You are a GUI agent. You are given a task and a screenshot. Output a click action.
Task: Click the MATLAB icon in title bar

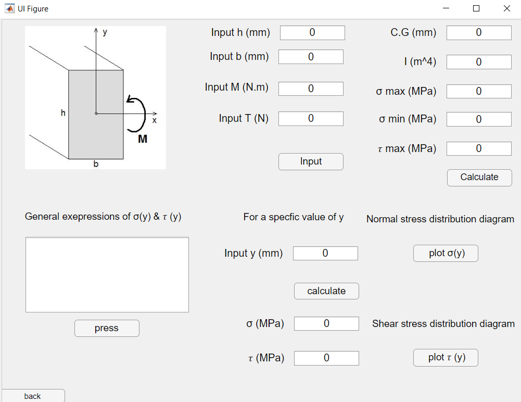pyautogui.click(x=9, y=8)
